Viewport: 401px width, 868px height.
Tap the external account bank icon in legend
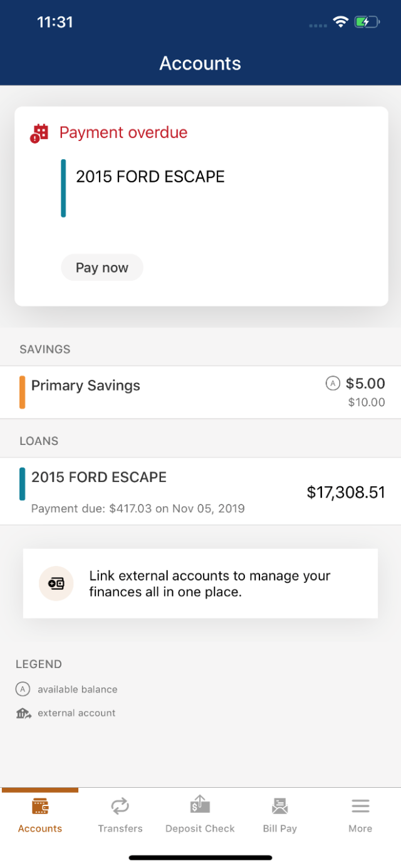click(x=23, y=713)
